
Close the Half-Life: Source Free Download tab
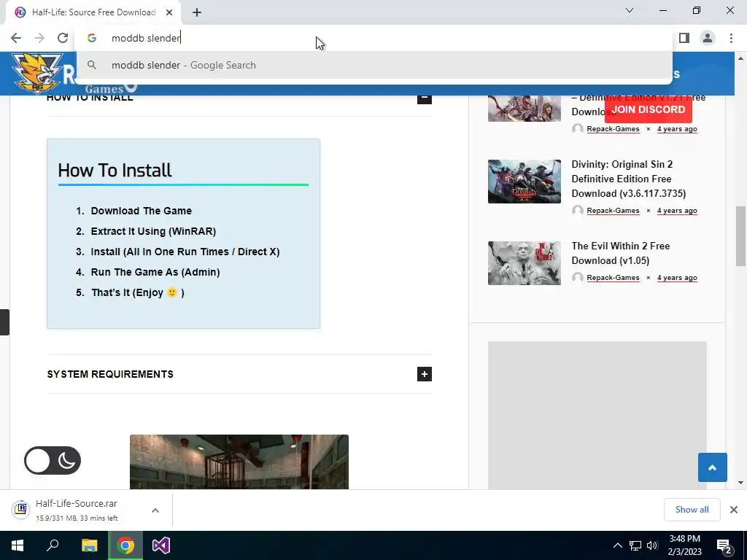pos(169,12)
